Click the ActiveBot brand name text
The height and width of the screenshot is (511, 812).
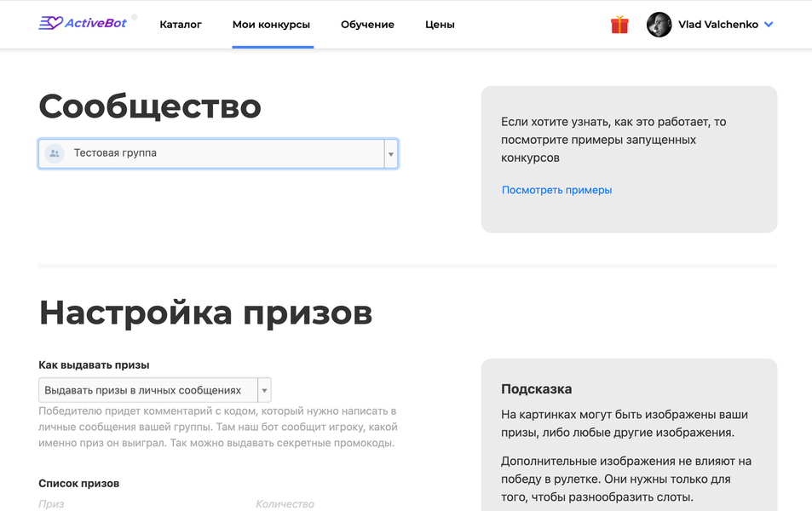(x=95, y=23)
